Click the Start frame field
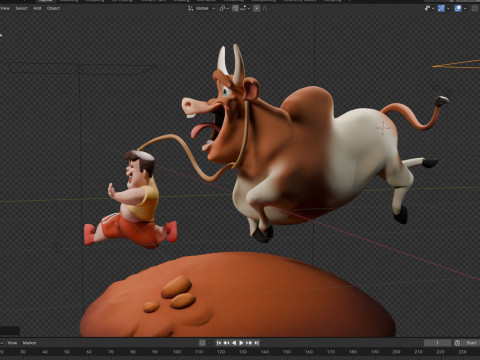 point(471,343)
